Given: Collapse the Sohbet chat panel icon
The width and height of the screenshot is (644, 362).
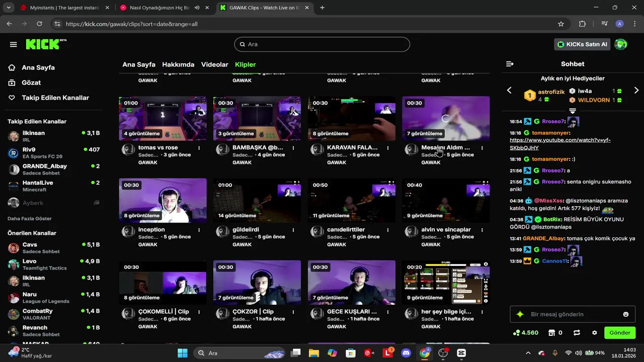Looking at the screenshot, I should [510, 64].
